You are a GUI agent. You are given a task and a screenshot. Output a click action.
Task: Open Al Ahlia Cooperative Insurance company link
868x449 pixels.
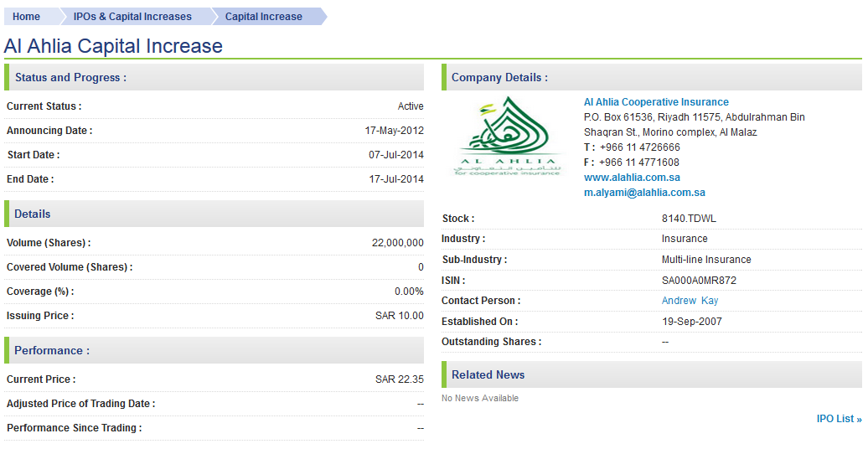tap(656, 102)
